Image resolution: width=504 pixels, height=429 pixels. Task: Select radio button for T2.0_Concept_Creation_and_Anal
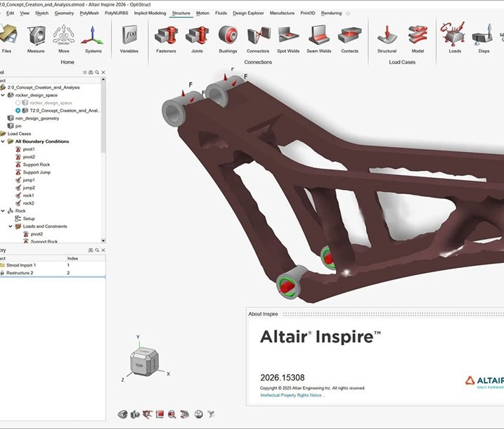point(18,110)
